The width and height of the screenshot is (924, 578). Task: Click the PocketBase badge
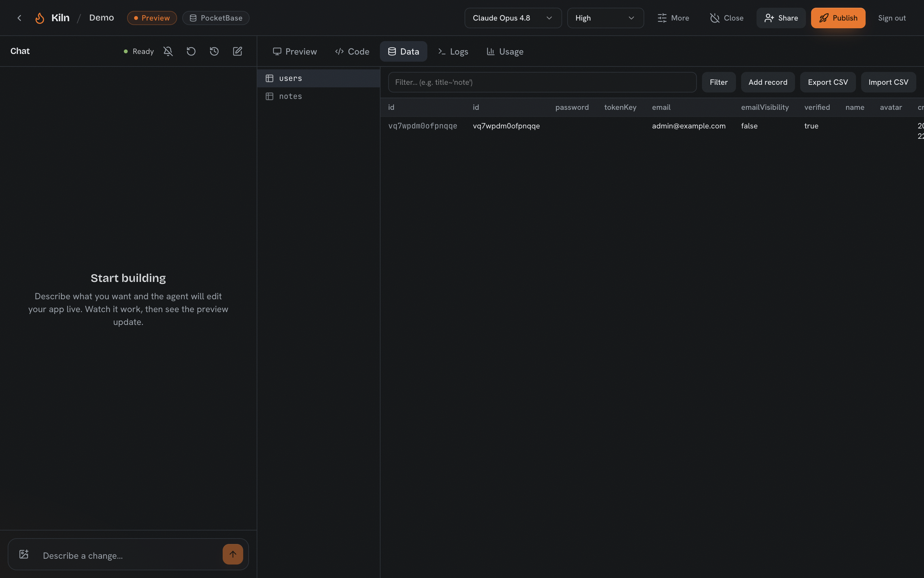pyautogui.click(x=216, y=18)
